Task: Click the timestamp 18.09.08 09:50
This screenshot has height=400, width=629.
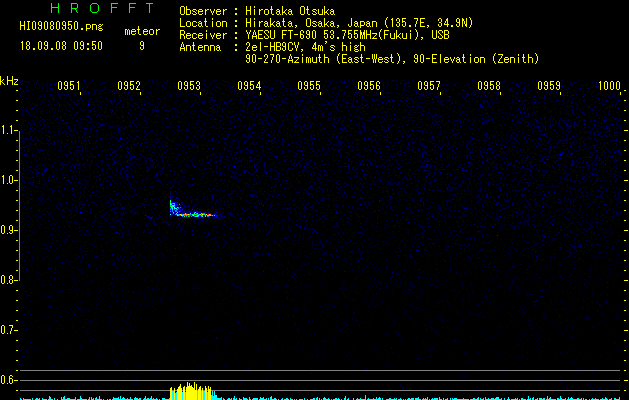Action: 61,46
